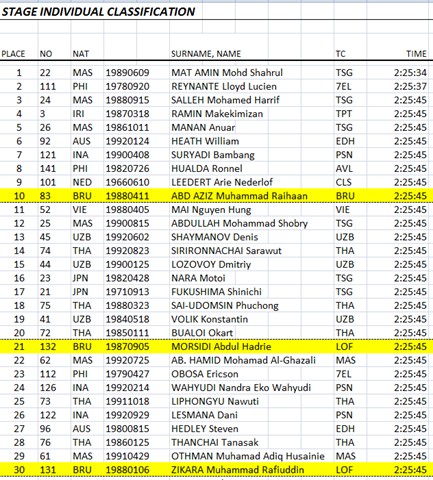433x480 pixels.
Task: Click the HEATH William name cell
Action: 205,141
